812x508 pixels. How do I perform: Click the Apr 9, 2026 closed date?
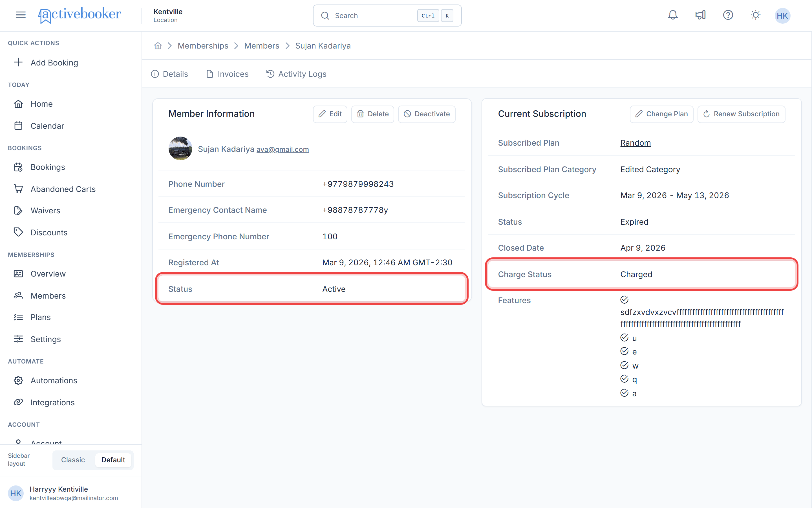643,248
